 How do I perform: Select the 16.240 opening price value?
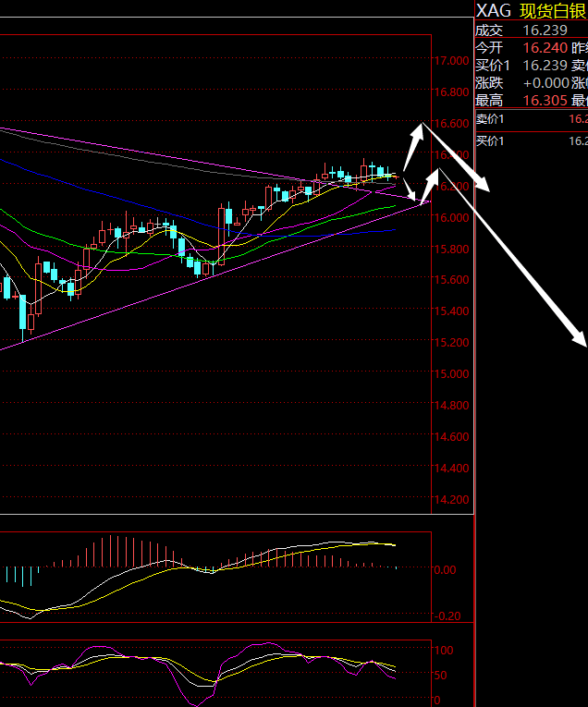pos(545,48)
